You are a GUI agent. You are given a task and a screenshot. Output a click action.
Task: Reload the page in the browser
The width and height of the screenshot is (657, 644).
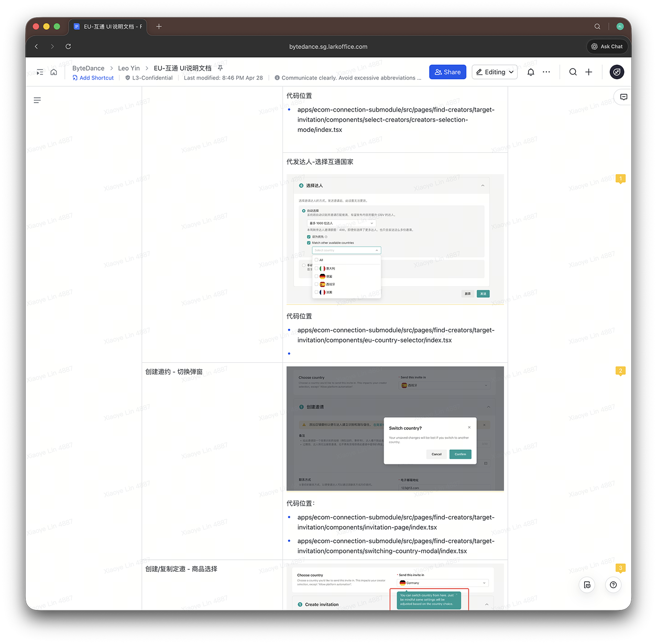tap(68, 47)
